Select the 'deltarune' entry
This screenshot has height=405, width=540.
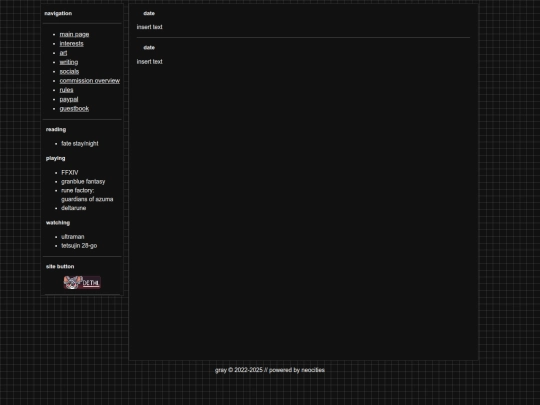pyautogui.click(x=73, y=208)
